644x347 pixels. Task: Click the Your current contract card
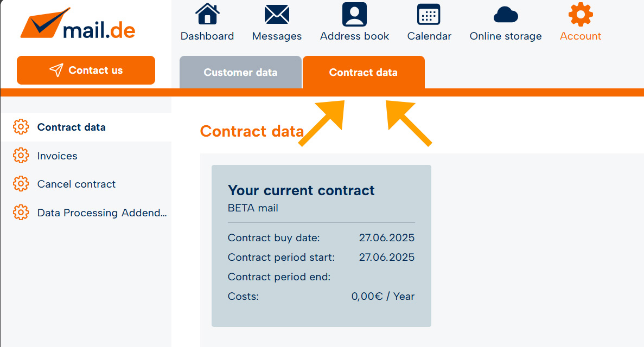click(321, 246)
